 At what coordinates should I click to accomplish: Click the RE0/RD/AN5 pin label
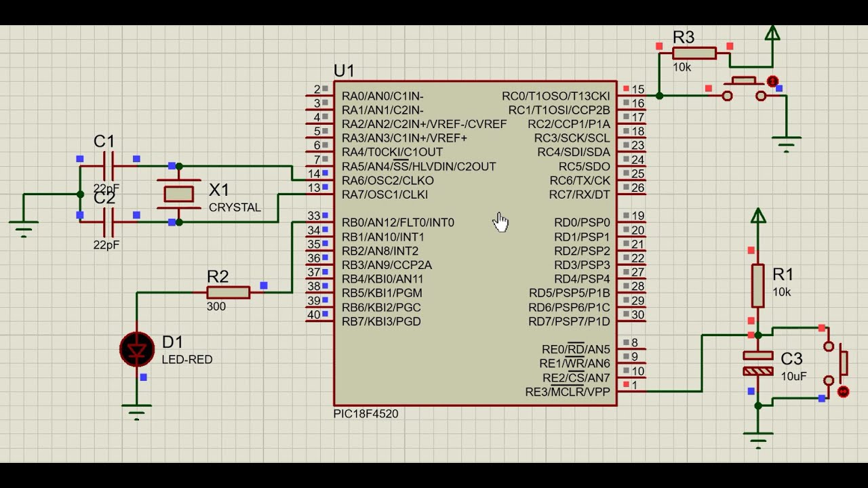tap(576, 350)
